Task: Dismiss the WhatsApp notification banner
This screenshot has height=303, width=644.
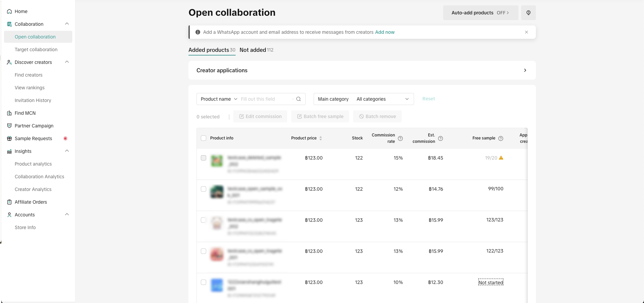Action: (527, 32)
